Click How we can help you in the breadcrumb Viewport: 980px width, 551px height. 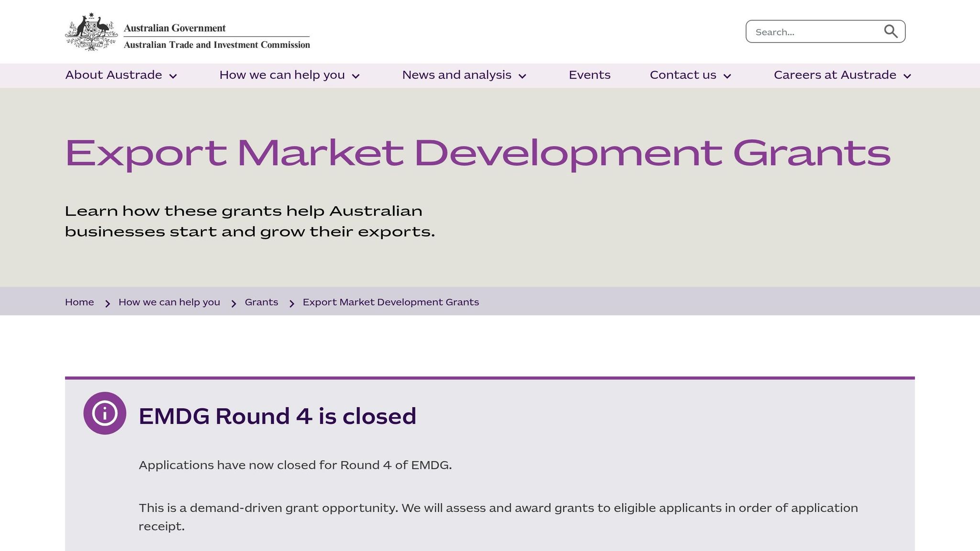click(x=169, y=302)
